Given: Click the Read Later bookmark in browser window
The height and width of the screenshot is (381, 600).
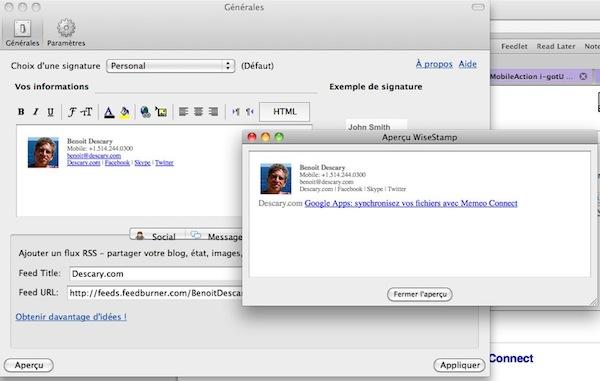Looking at the screenshot, I should click(556, 46).
